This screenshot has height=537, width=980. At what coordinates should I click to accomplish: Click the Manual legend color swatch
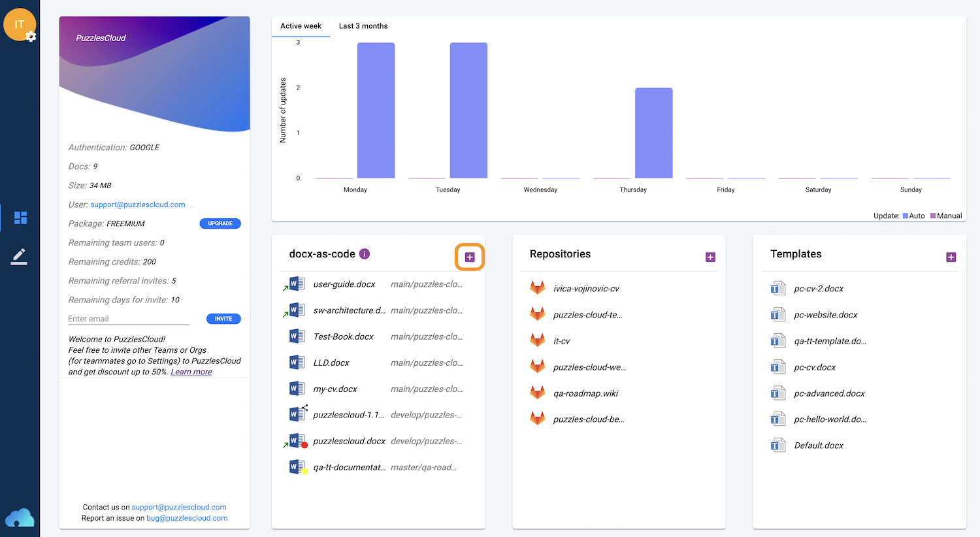933,216
